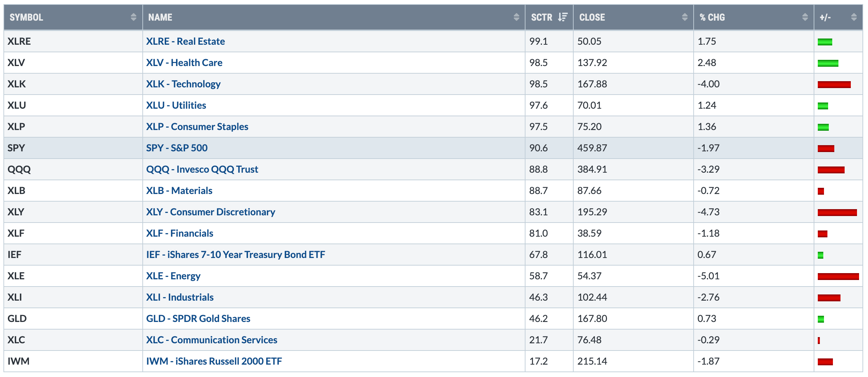
Task: Click SCTR value 99.1
Action: [x=538, y=41]
